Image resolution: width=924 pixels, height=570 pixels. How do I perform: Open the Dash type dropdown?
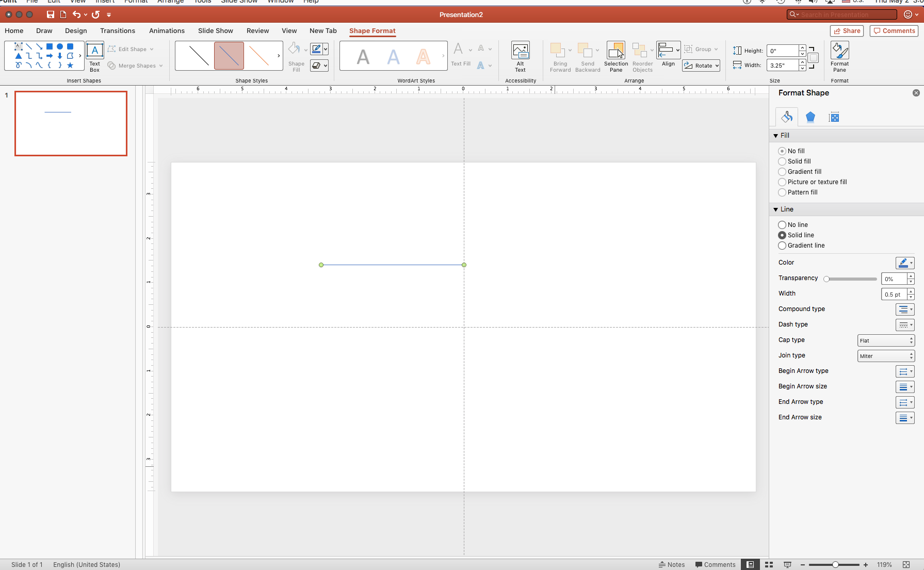tap(905, 325)
